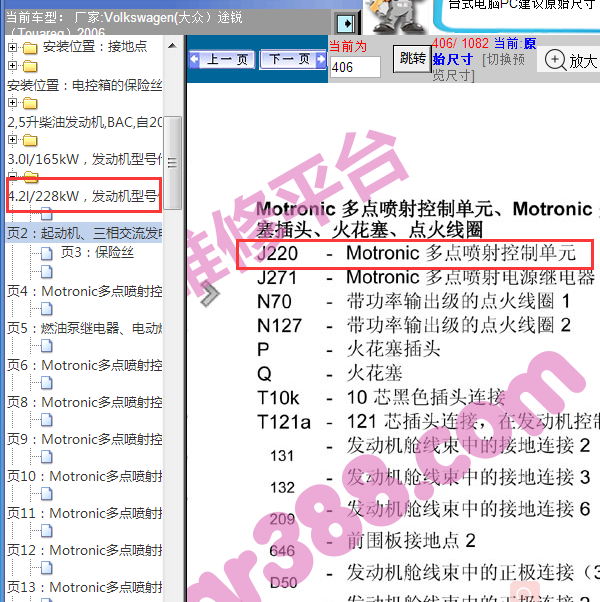Go to previous page with 上一页 button
The width and height of the screenshot is (600, 602).
[x=222, y=60]
